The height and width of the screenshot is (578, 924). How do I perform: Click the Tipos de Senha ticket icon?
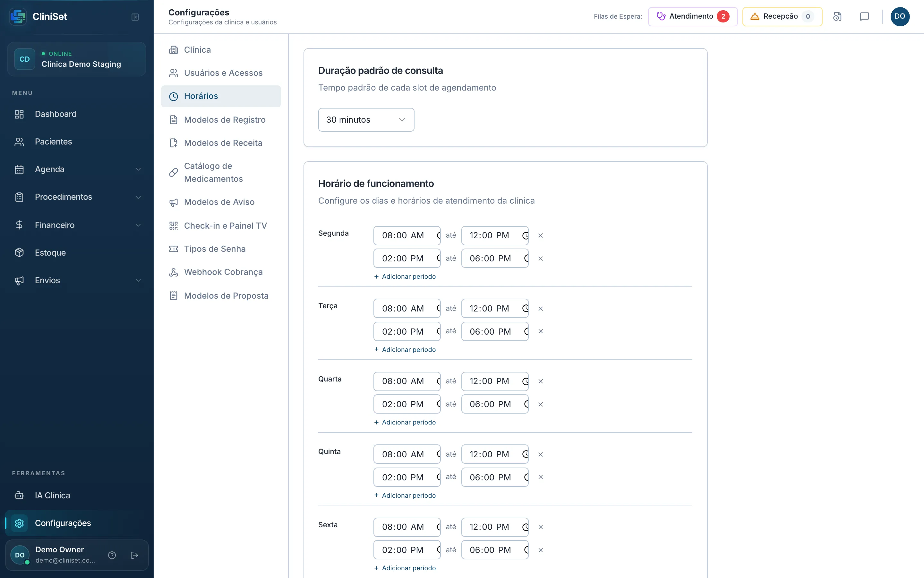pyautogui.click(x=173, y=249)
